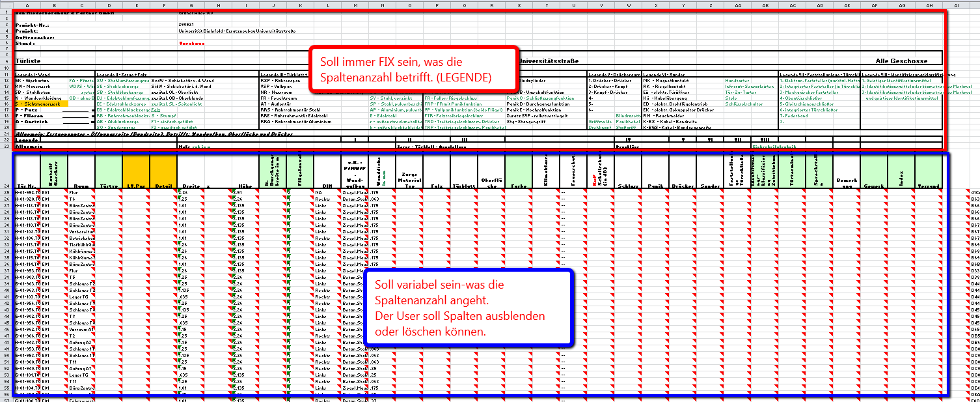980x402 pixels.
Task: Select the 'DIN' column heading cell
Action: [327, 172]
